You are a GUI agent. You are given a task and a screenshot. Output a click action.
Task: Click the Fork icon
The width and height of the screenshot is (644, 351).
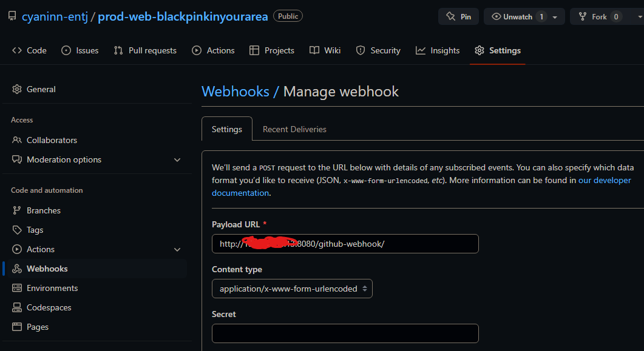point(583,16)
